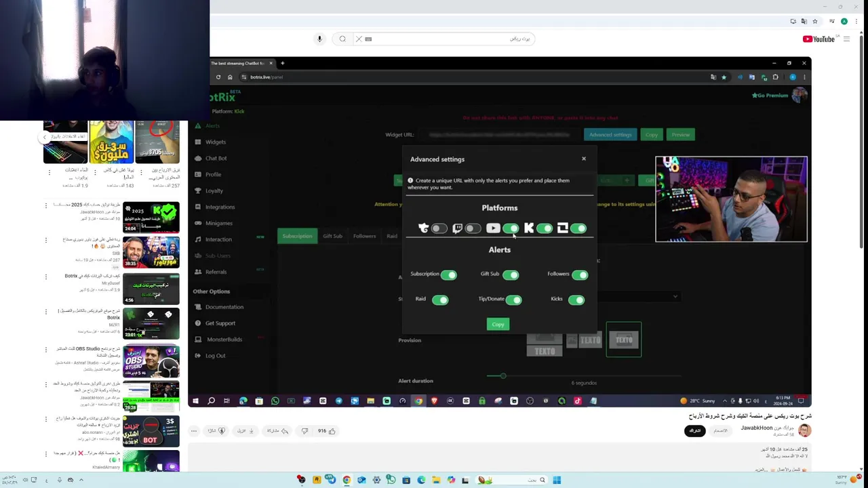Disable the YouTube platform toggle
The height and width of the screenshot is (488, 868).
coord(511,228)
